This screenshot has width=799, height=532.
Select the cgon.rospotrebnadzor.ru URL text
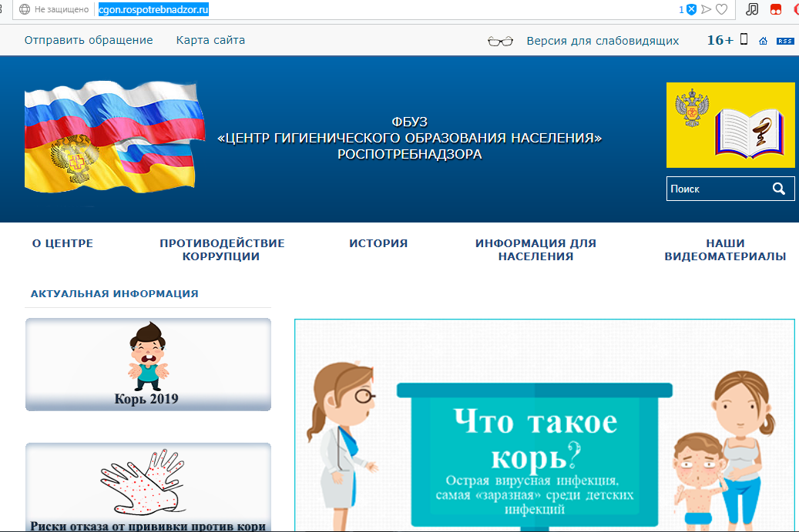pyautogui.click(x=153, y=9)
